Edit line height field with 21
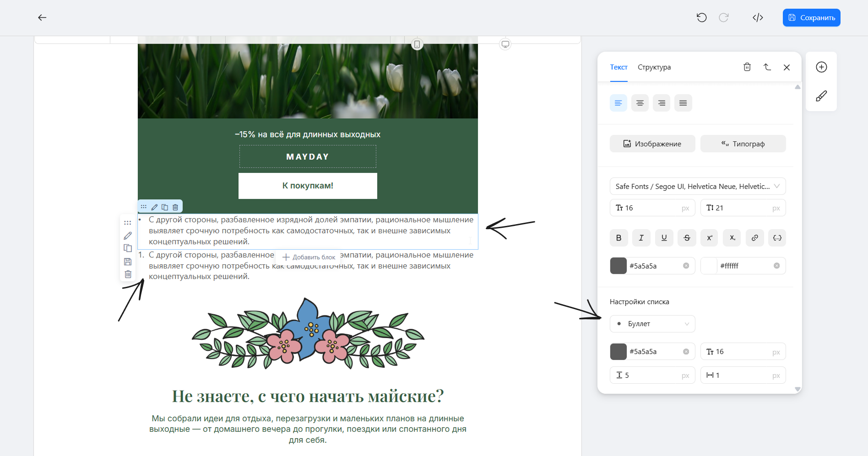This screenshot has width=868, height=456. coord(743,208)
